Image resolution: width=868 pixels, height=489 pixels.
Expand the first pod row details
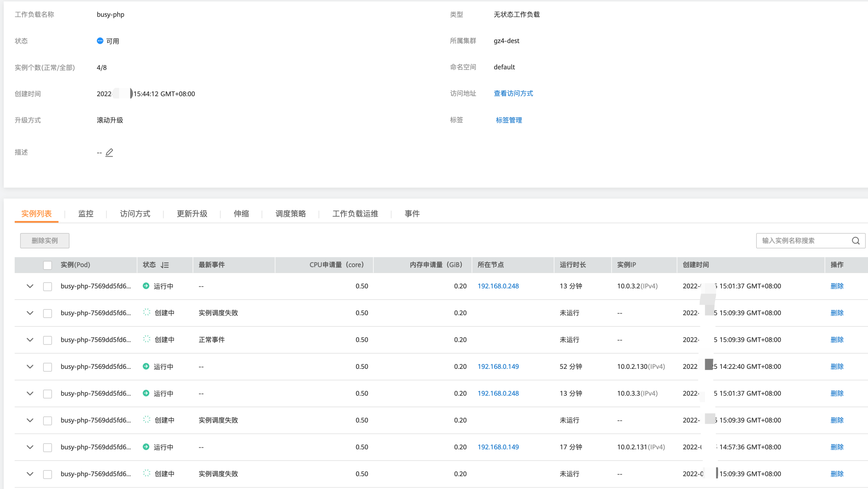(x=30, y=286)
